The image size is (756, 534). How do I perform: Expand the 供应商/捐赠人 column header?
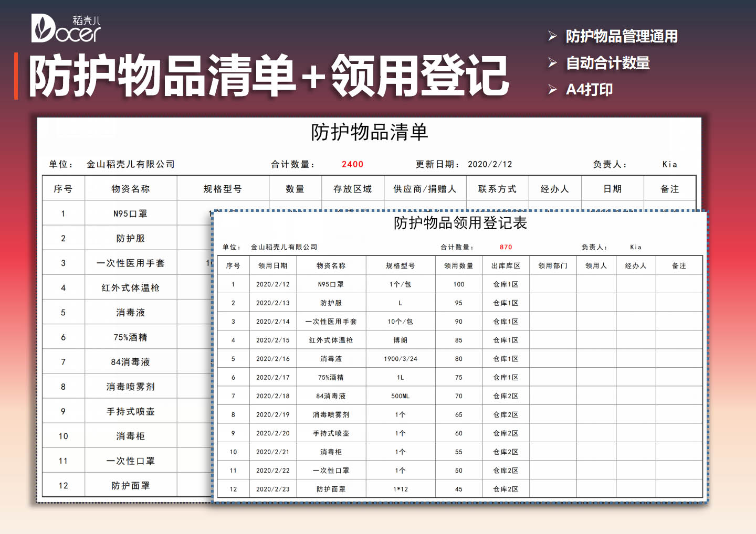tap(424, 188)
